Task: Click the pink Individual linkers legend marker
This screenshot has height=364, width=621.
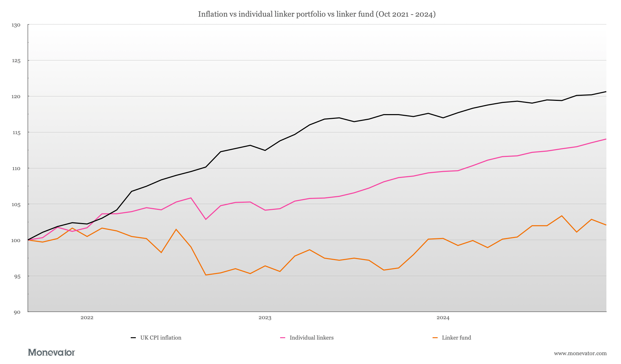Action: [x=282, y=338]
